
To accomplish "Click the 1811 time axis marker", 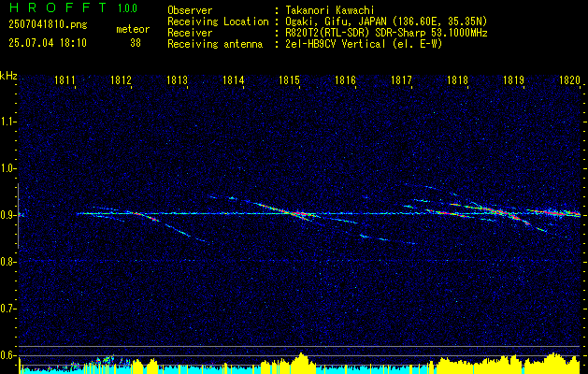I will [x=65, y=79].
